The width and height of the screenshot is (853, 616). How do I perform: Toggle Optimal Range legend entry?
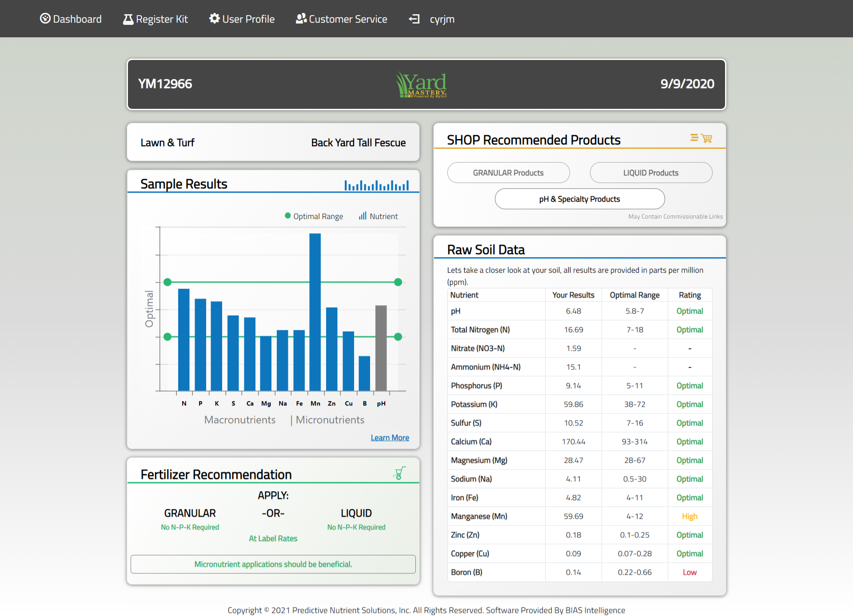314,216
